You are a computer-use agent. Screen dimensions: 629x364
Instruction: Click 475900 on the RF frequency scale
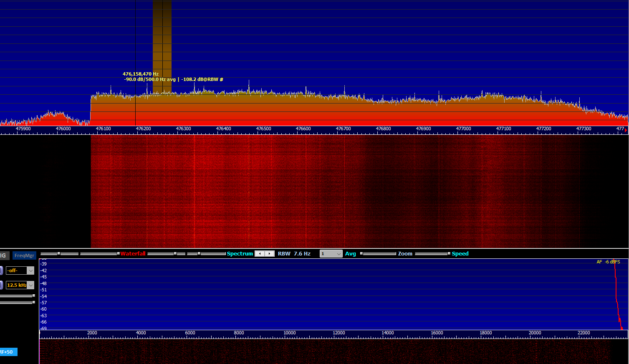click(23, 129)
